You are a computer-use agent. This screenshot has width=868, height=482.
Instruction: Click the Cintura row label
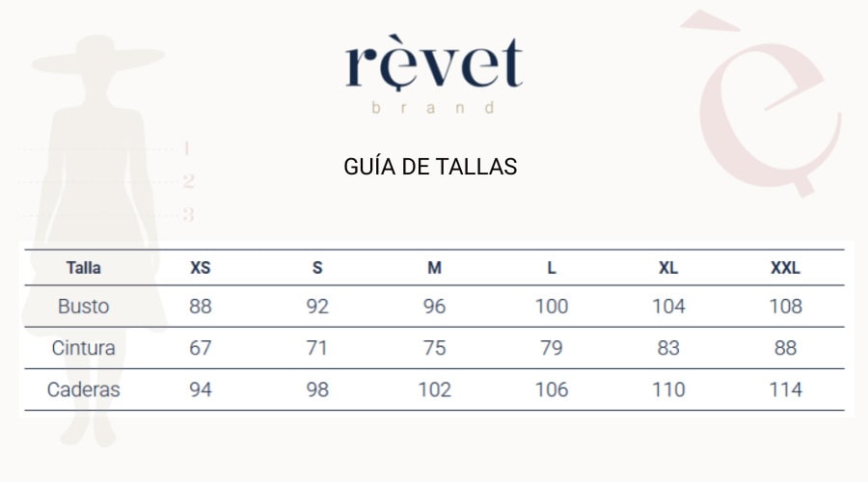click(x=83, y=348)
